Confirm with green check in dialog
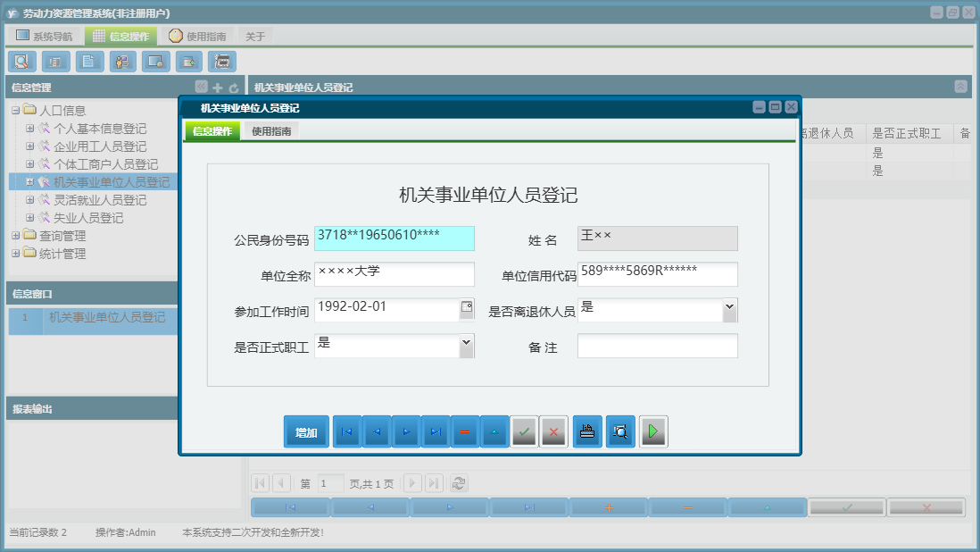980x552 pixels. 525,431
